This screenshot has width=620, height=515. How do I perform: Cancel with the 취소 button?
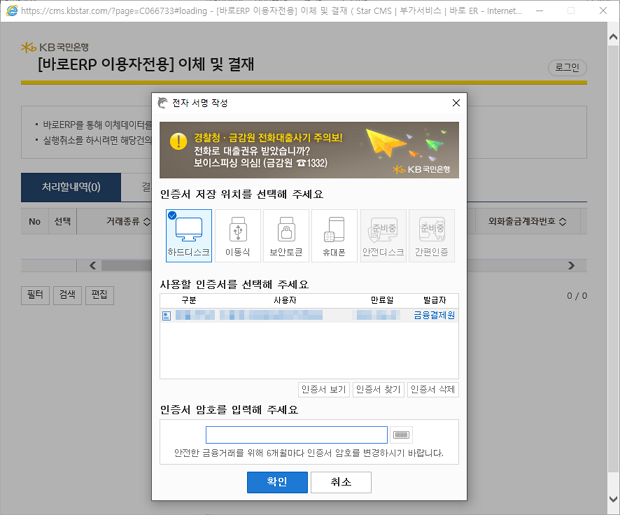(x=341, y=482)
